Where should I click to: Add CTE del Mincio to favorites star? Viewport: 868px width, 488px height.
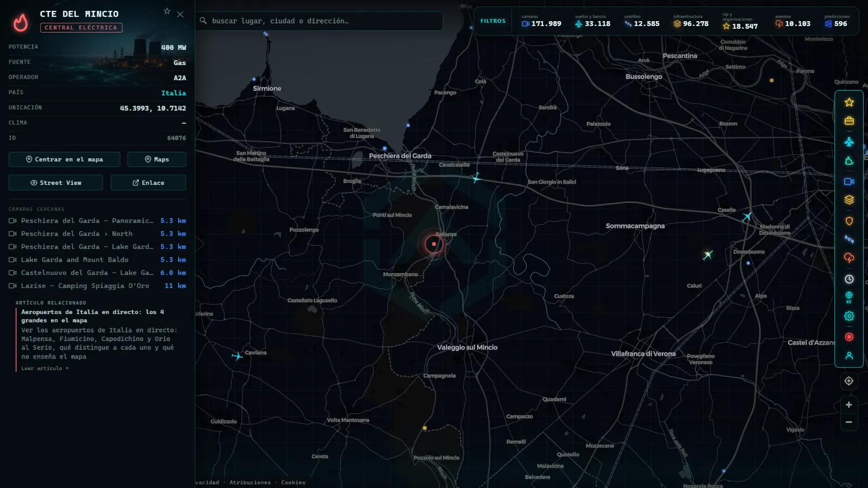167,11
